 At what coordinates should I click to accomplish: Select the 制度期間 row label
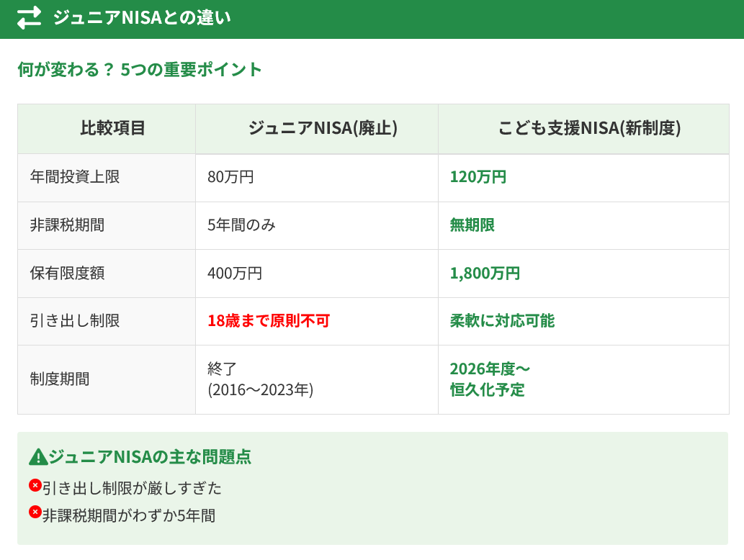coord(60,379)
